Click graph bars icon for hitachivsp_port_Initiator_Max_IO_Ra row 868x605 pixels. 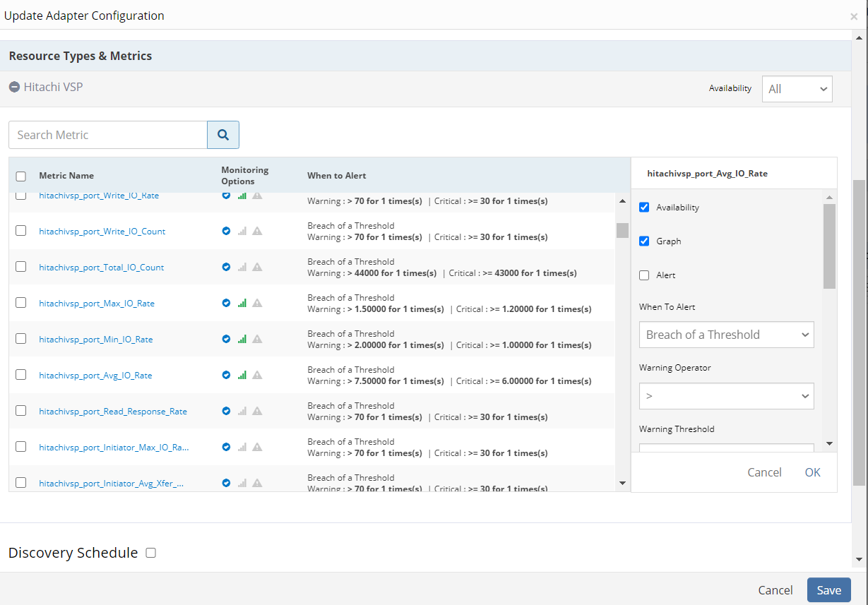coord(242,447)
